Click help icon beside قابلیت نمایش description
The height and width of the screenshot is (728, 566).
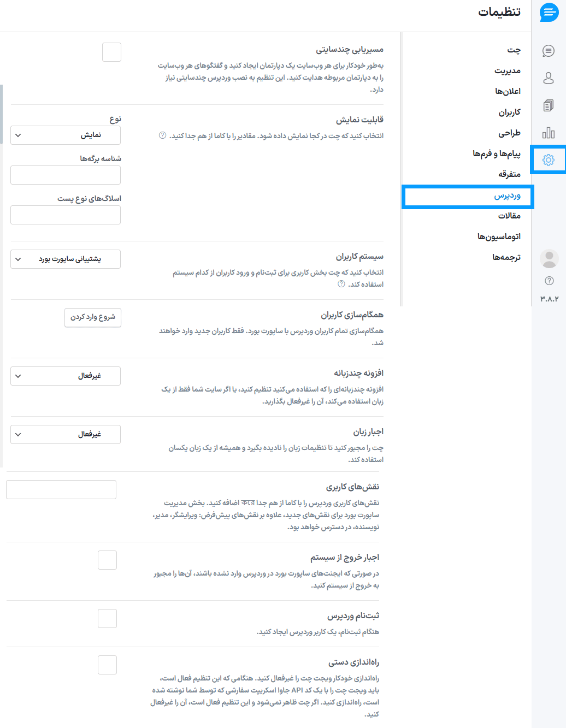click(x=162, y=135)
